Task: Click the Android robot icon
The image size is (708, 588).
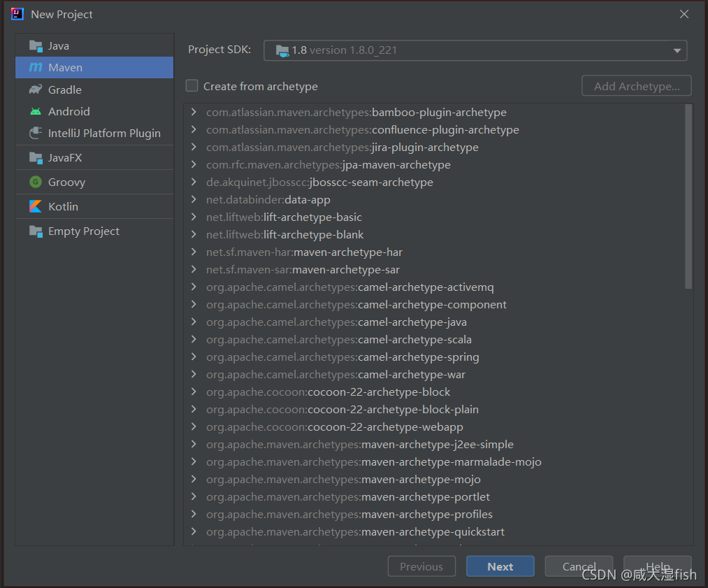Action: coord(36,111)
